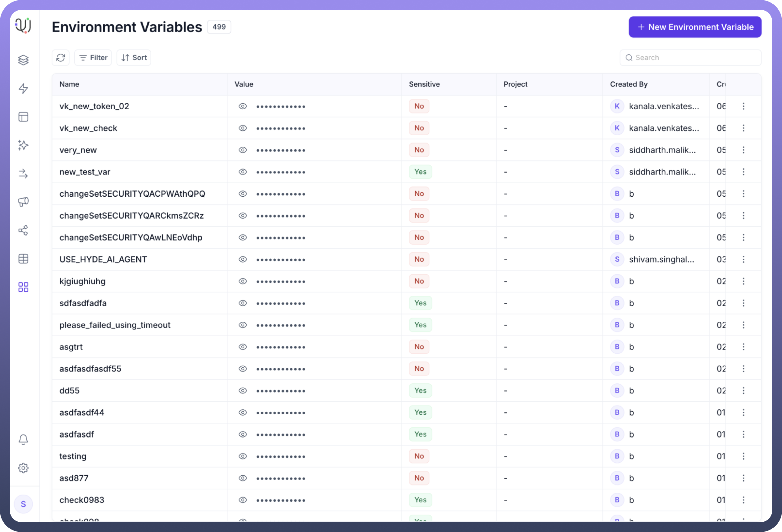Open the layers stack sidebar icon
782x532 pixels.
[x=23, y=60]
